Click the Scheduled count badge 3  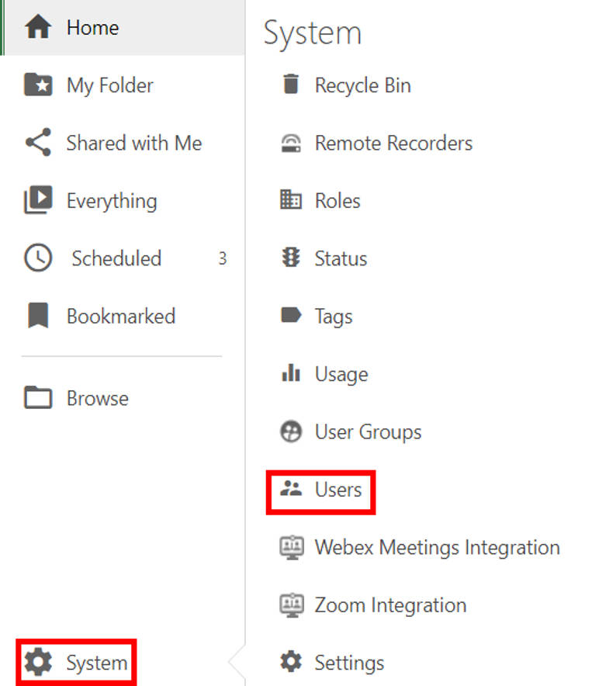pyautogui.click(x=222, y=258)
